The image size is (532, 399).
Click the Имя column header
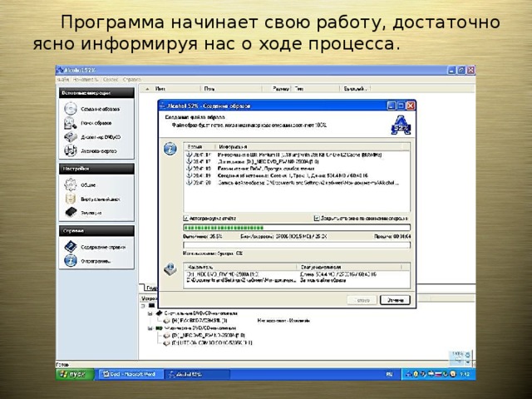pos(175,89)
